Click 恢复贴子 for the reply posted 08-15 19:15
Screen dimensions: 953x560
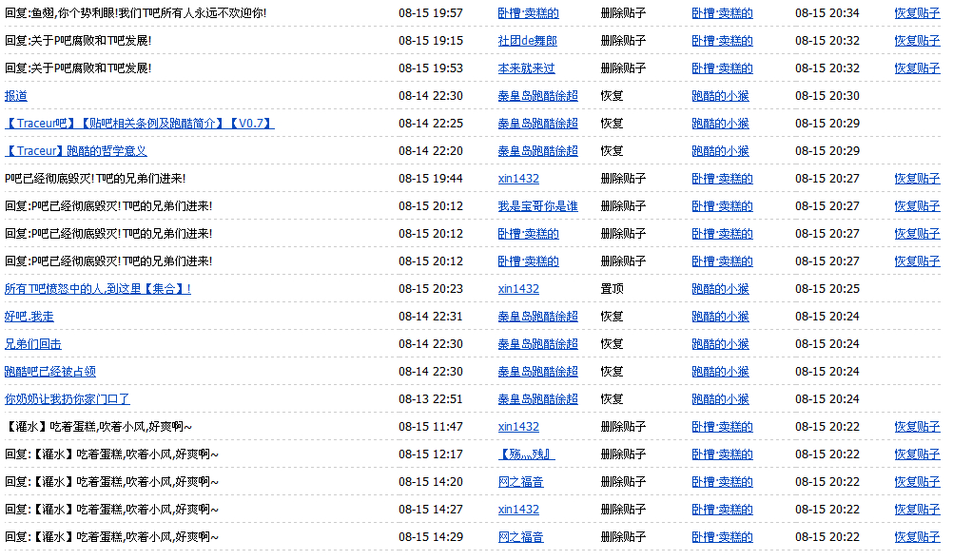point(917,41)
